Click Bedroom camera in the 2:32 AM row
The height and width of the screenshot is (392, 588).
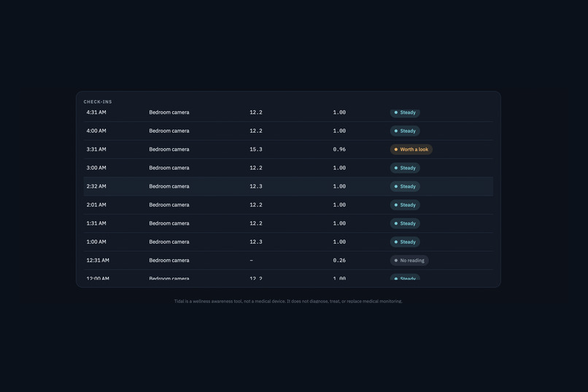point(169,186)
